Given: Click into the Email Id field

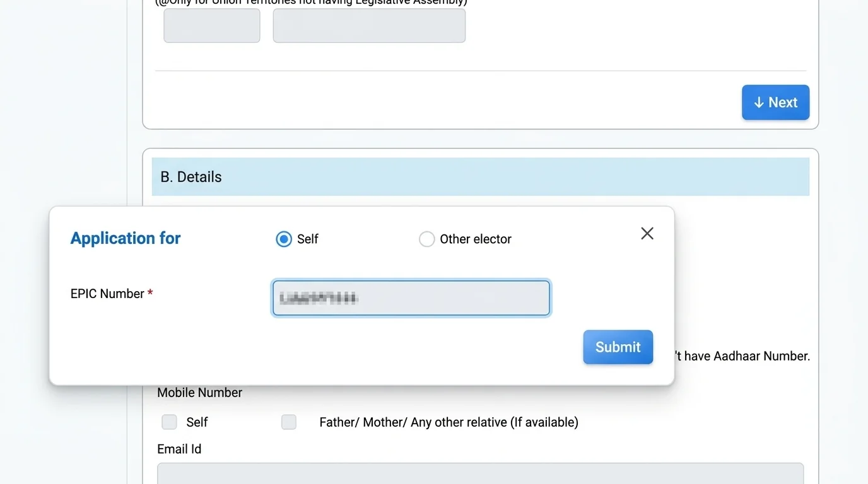Looking at the screenshot, I should pyautogui.click(x=481, y=473).
